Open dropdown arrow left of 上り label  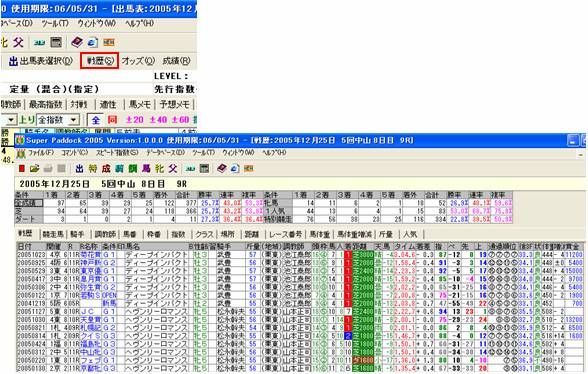tap(11, 120)
